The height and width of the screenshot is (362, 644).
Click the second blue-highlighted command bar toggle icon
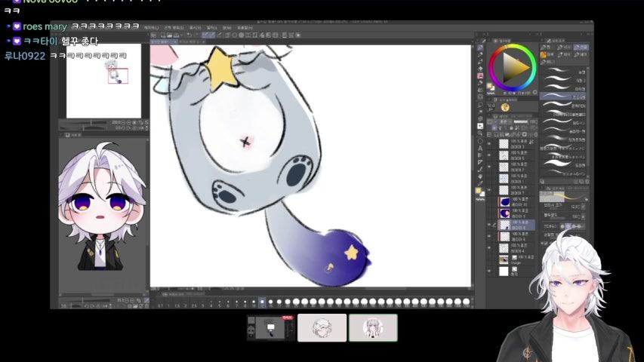[211, 35]
